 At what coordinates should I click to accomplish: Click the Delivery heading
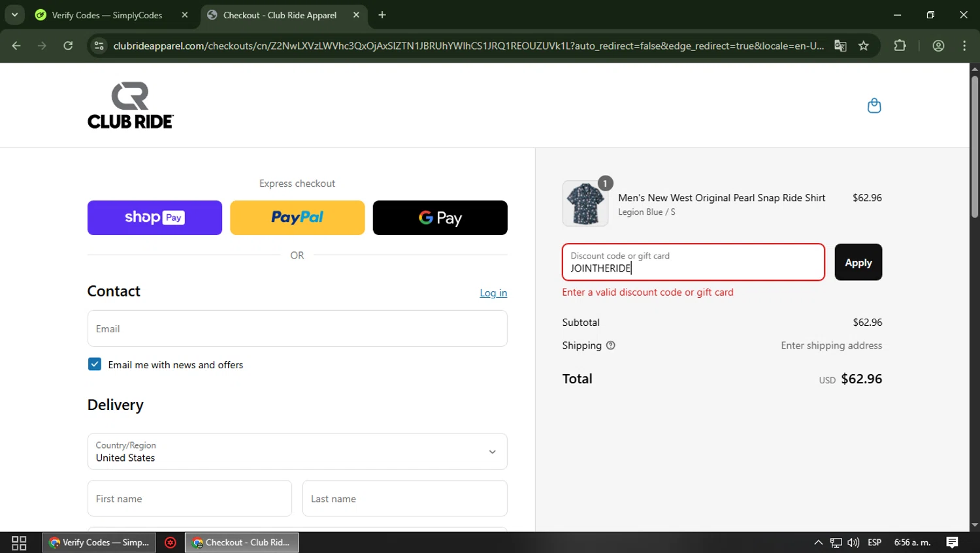tap(116, 405)
